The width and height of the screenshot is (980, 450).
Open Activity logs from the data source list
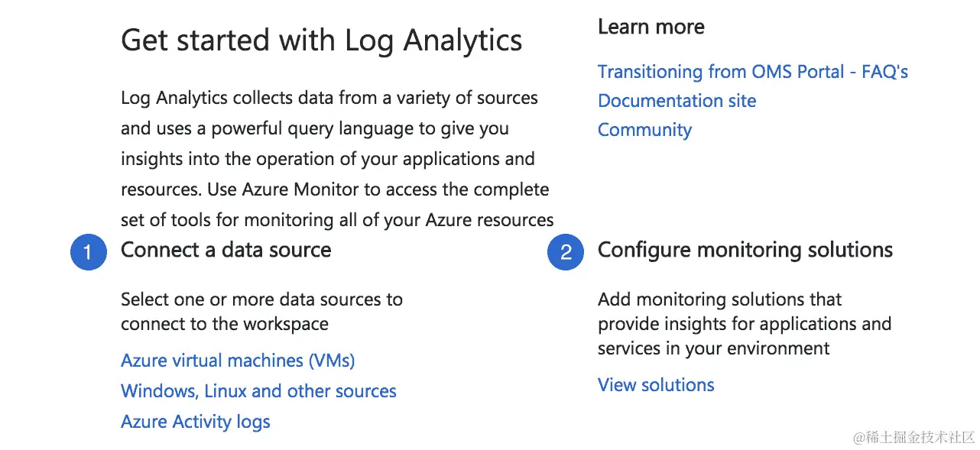(x=195, y=421)
